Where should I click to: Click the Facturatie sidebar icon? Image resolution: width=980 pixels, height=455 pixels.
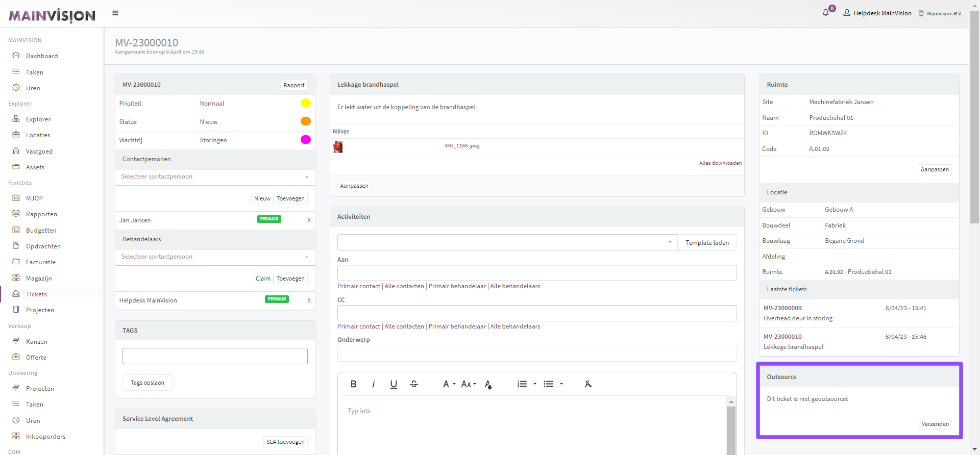coord(16,262)
